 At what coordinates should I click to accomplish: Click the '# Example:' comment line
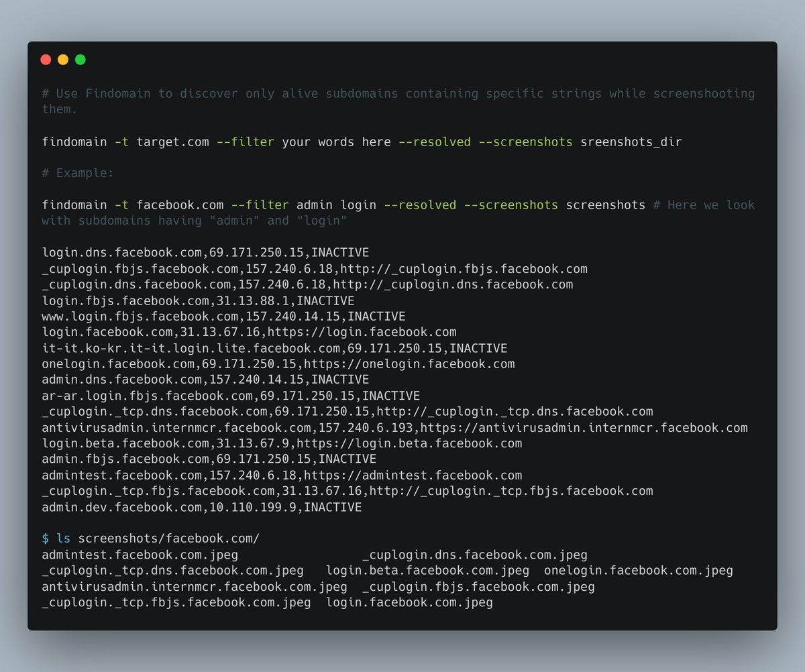coord(78,173)
